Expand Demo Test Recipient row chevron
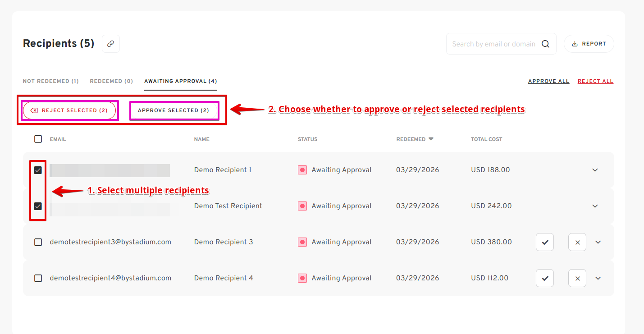Image resolution: width=644 pixels, height=334 pixels. [595, 206]
